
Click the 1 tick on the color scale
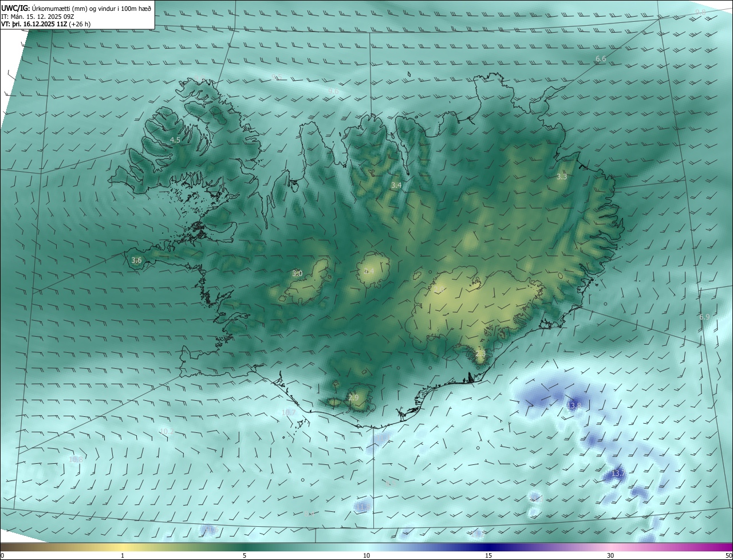(x=123, y=555)
